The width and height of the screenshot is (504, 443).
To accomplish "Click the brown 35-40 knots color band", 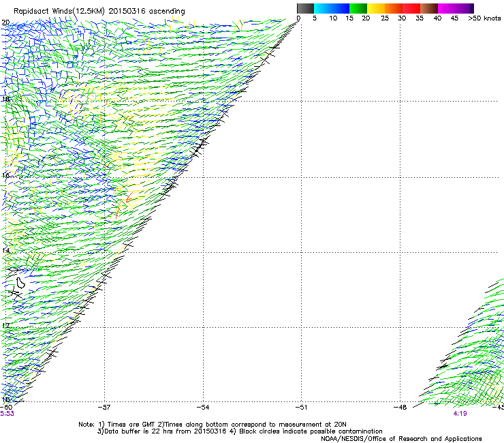I will (x=429, y=8).
